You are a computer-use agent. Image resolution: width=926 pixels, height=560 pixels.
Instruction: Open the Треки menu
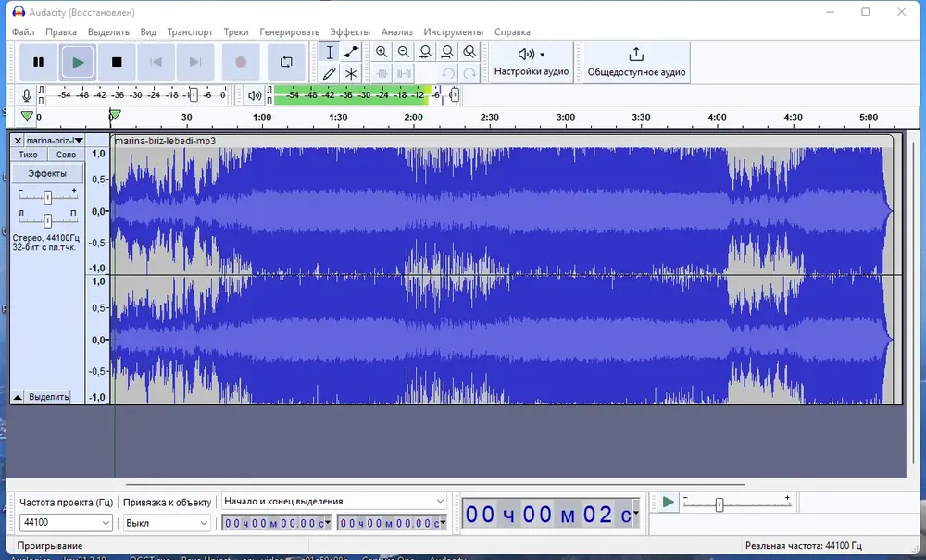point(235,31)
